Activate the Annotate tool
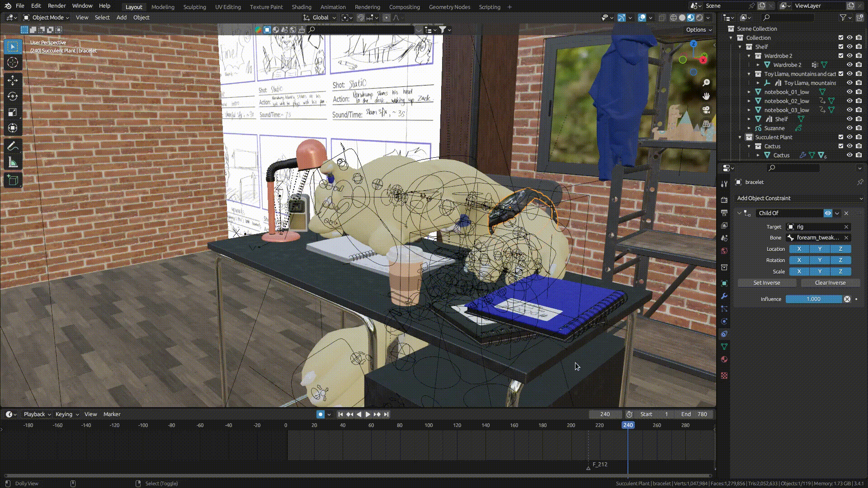This screenshot has width=868, height=488. pos(13,145)
